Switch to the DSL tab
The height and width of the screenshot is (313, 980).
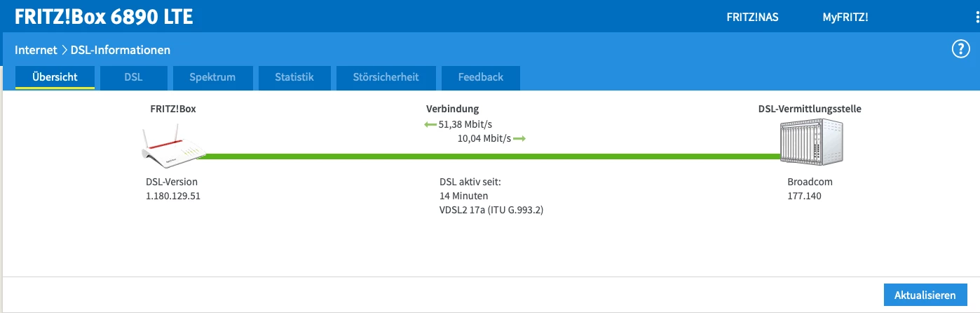133,77
